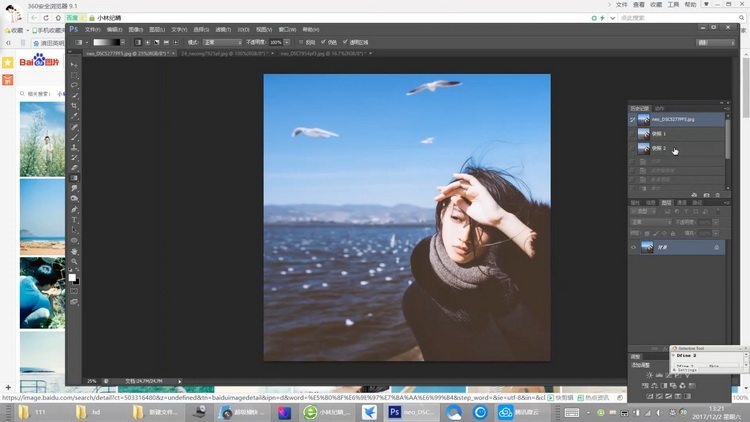Image resolution: width=750 pixels, height=422 pixels.
Task: Click the foreground color swatch
Action: pyautogui.click(x=72, y=277)
